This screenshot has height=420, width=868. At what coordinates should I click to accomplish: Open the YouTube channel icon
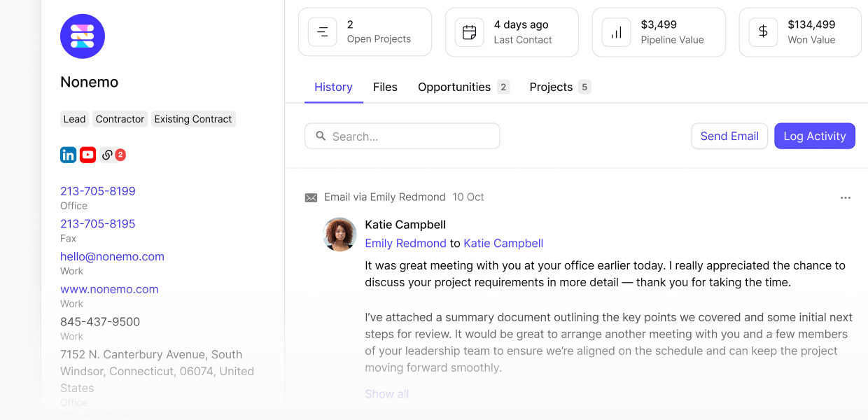[x=87, y=155]
